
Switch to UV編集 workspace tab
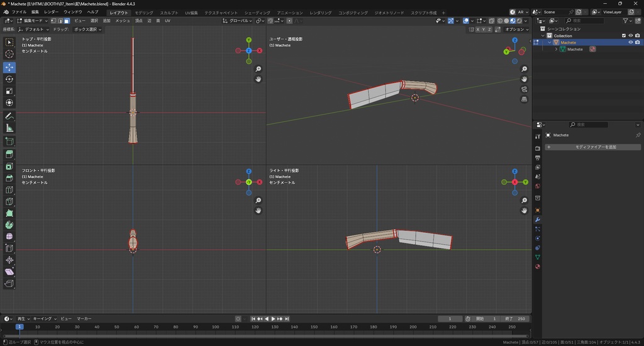coord(191,13)
